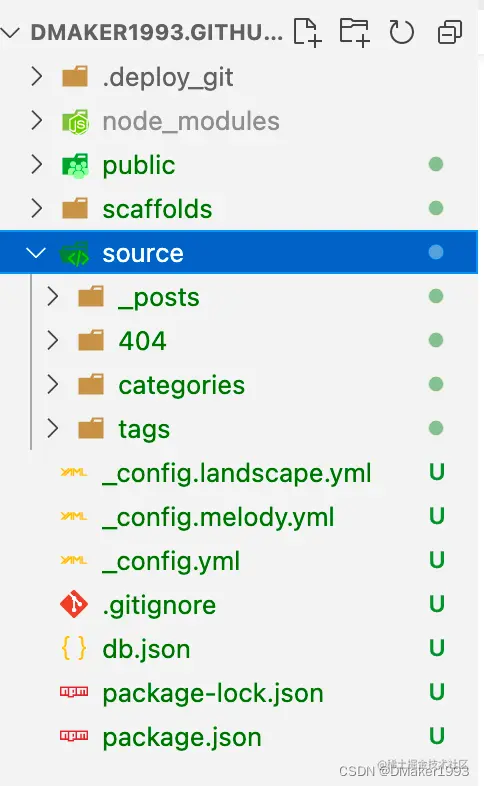Expand the .deploy_git folder chevron
The width and height of the screenshot is (484, 786).
[x=37, y=77]
